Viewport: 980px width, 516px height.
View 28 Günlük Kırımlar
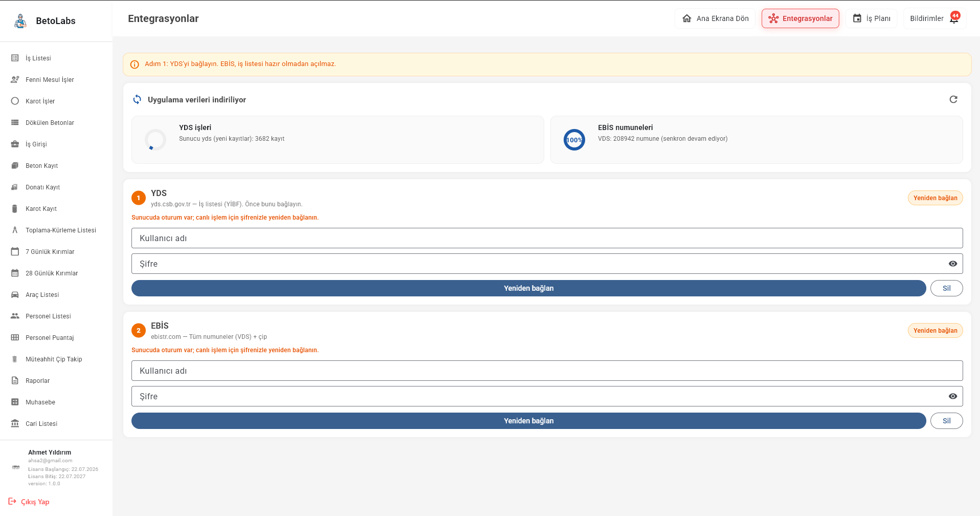[x=56, y=273]
